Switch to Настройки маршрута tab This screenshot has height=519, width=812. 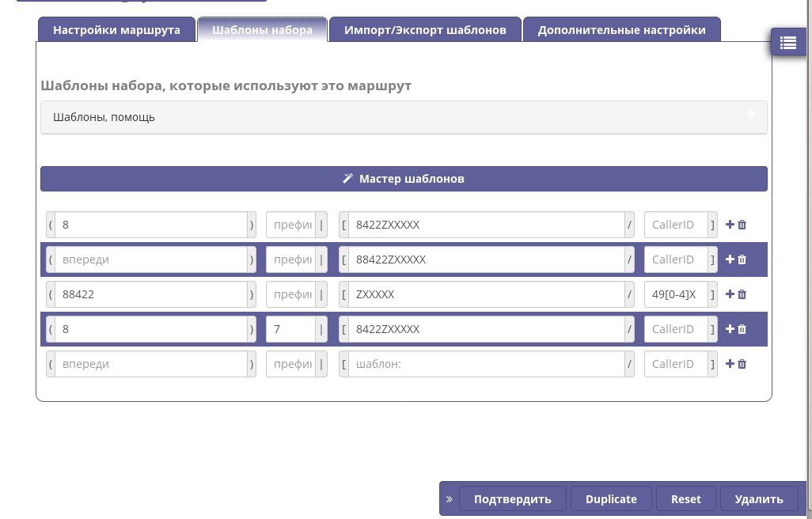116,30
